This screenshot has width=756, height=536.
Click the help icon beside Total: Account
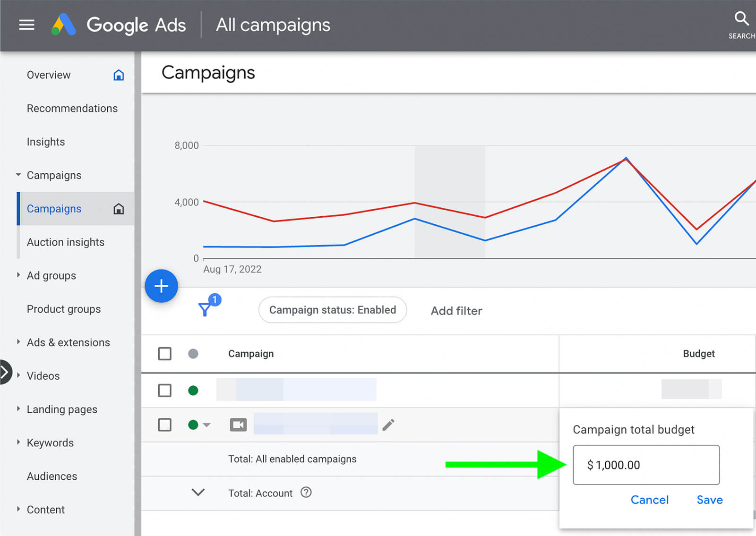pyautogui.click(x=306, y=493)
